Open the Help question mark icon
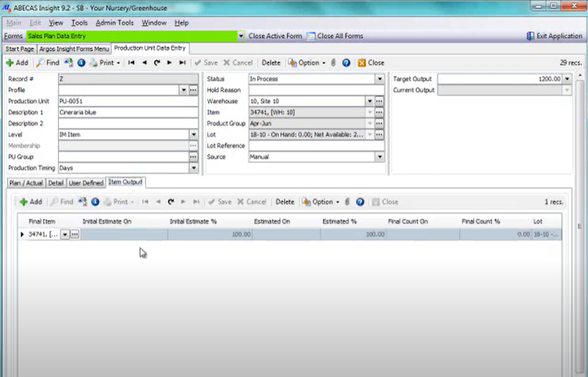 (346, 62)
